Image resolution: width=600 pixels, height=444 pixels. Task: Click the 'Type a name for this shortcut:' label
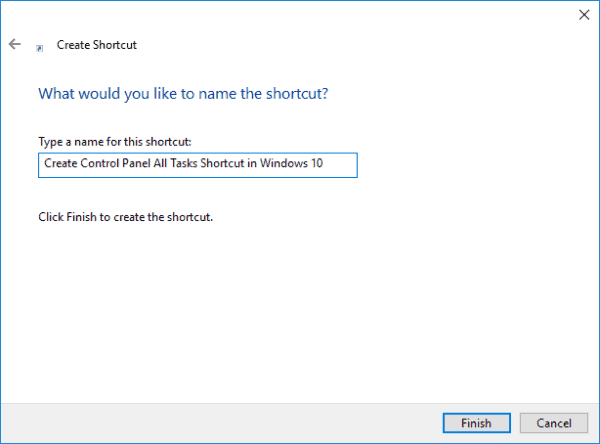click(115, 142)
